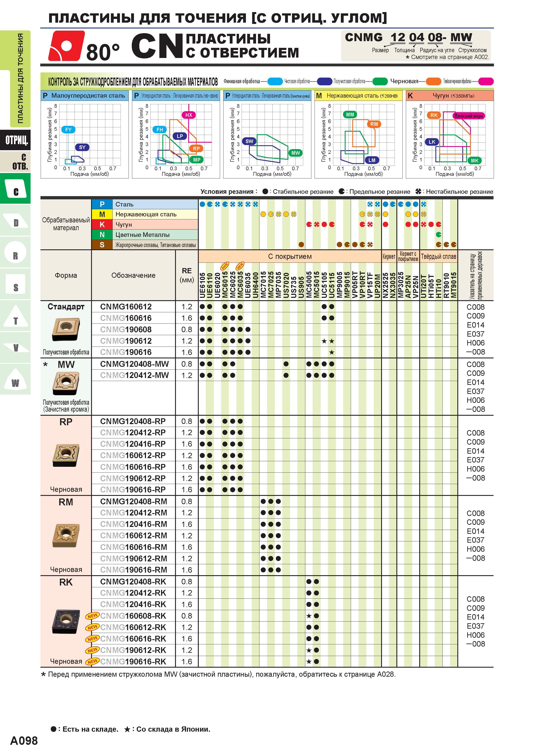Click the NEW badge beside CNMG160608-RK

tap(92, 615)
